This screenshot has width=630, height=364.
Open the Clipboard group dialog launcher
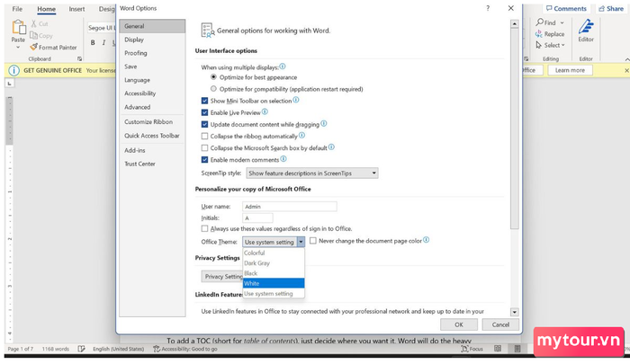(79, 58)
